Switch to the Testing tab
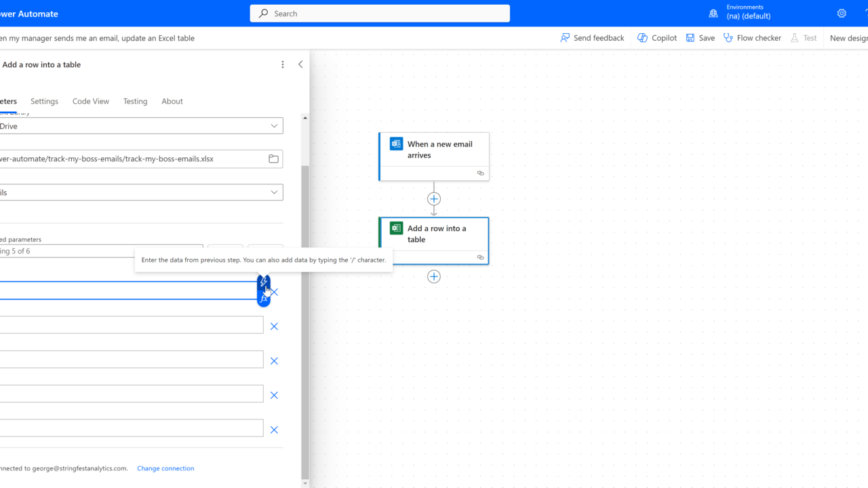This screenshot has width=868, height=488. [x=135, y=101]
